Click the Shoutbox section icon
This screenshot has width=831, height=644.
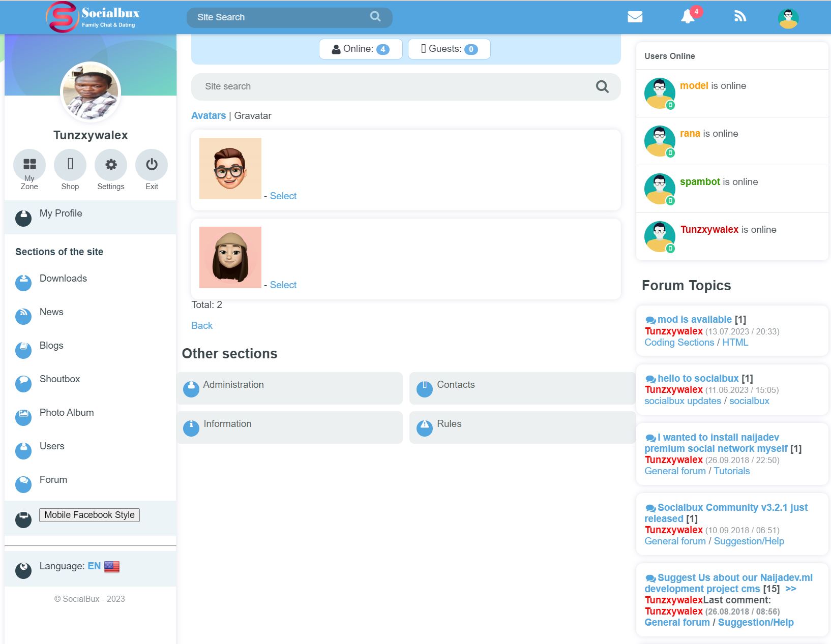pos(23,383)
